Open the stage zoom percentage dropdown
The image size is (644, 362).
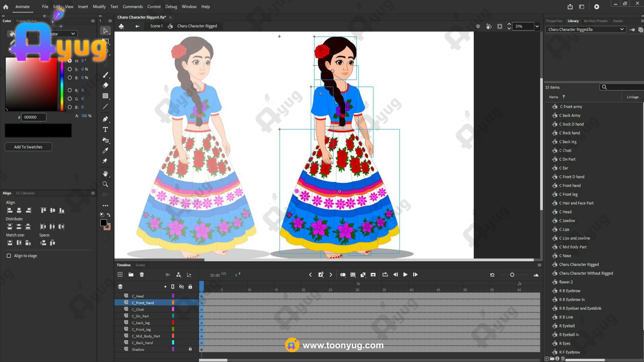pos(537,27)
